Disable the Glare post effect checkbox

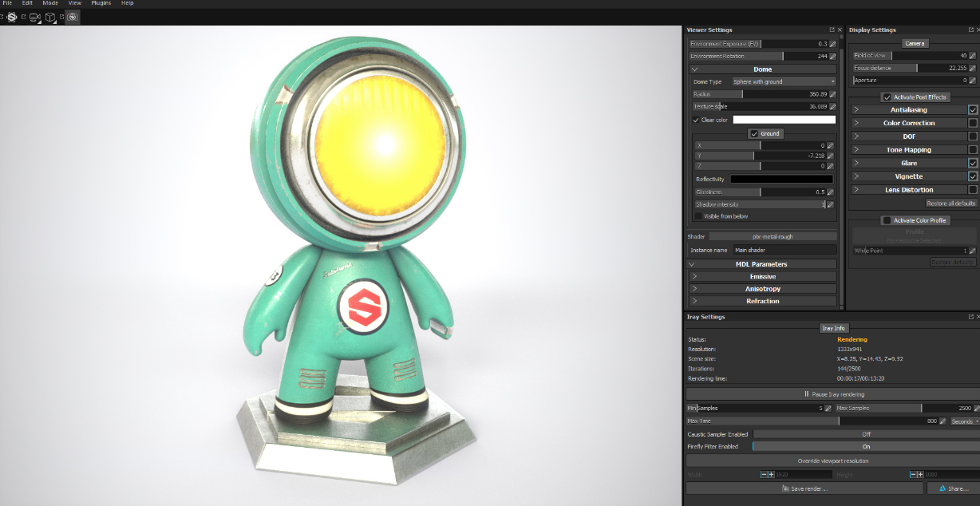click(x=973, y=163)
